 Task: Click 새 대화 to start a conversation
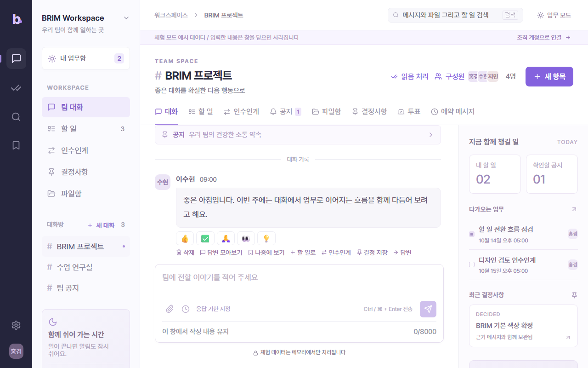click(101, 225)
